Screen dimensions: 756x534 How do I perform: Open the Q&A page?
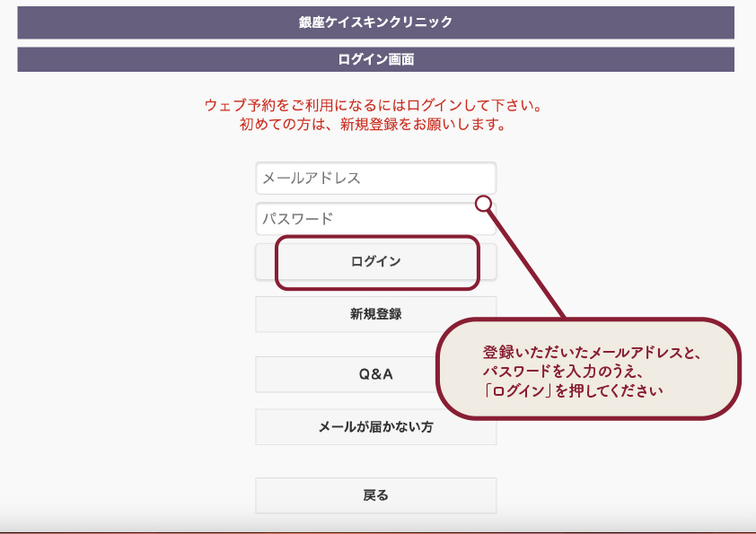[375, 374]
